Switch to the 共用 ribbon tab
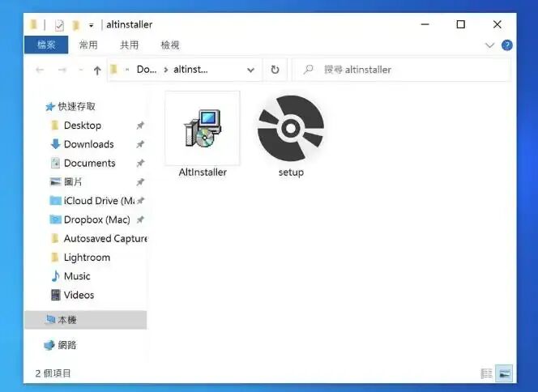The height and width of the screenshot is (392, 538). (130, 45)
